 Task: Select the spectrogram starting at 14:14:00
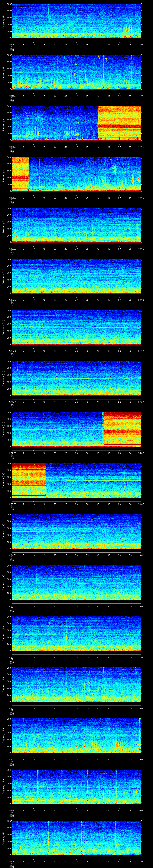[x=76, y=21]
